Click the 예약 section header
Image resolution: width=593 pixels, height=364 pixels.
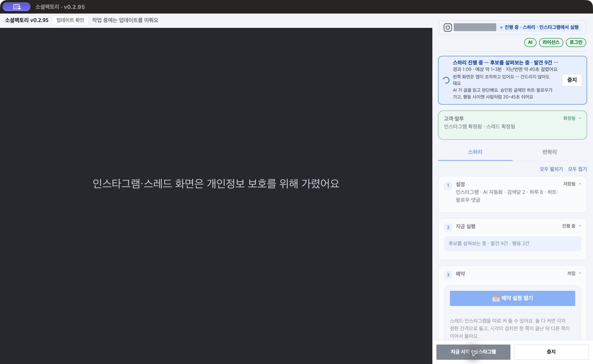click(x=460, y=274)
